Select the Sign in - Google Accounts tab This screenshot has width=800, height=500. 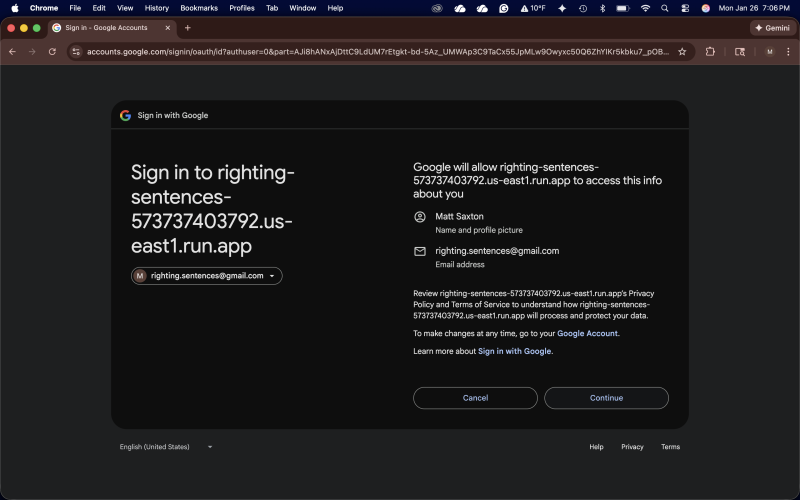coord(112,28)
